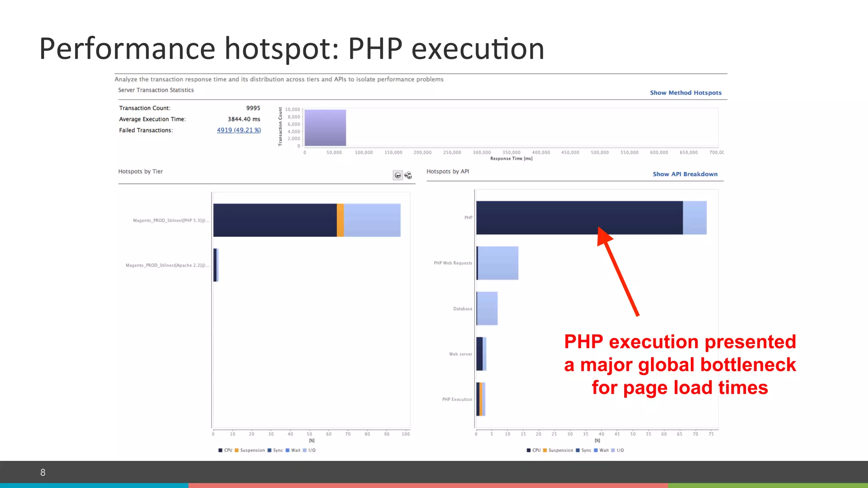
Task: Click the Magento_PROD_Stilnest[PHP 5.3] tier label
Action: (x=171, y=220)
